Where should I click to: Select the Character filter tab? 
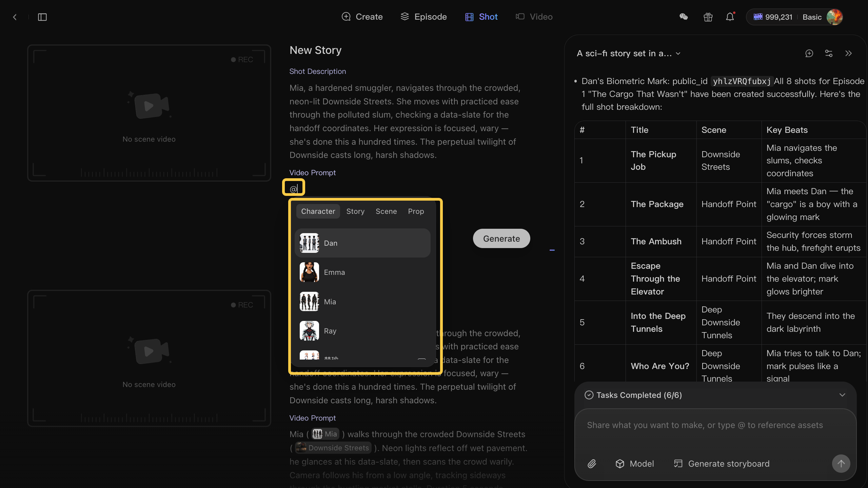click(318, 211)
